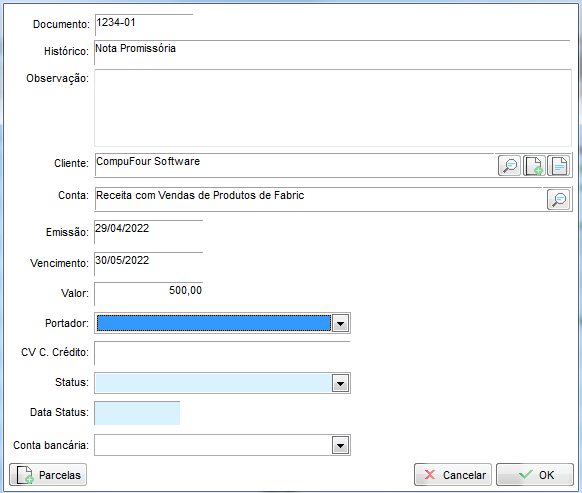Screen dimensions: 582x493
Task: Open client details document icon
Action: pyautogui.click(x=559, y=165)
